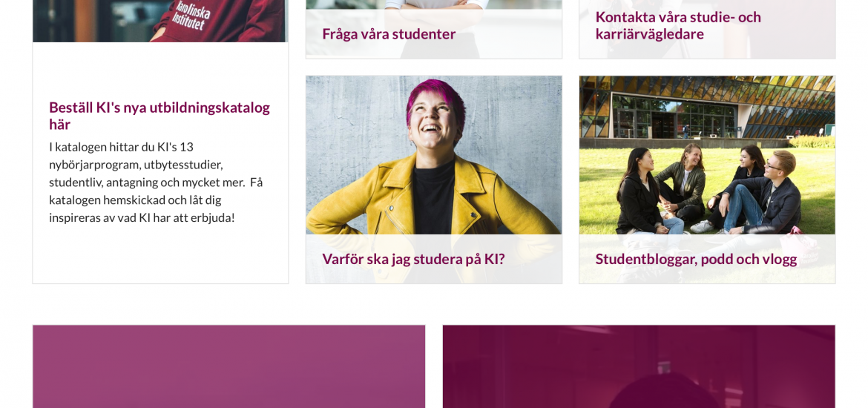Open the "Beställ KI's nya utbildningskatalog här" link
The width and height of the screenshot is (868, 408).
coord(160,116)
